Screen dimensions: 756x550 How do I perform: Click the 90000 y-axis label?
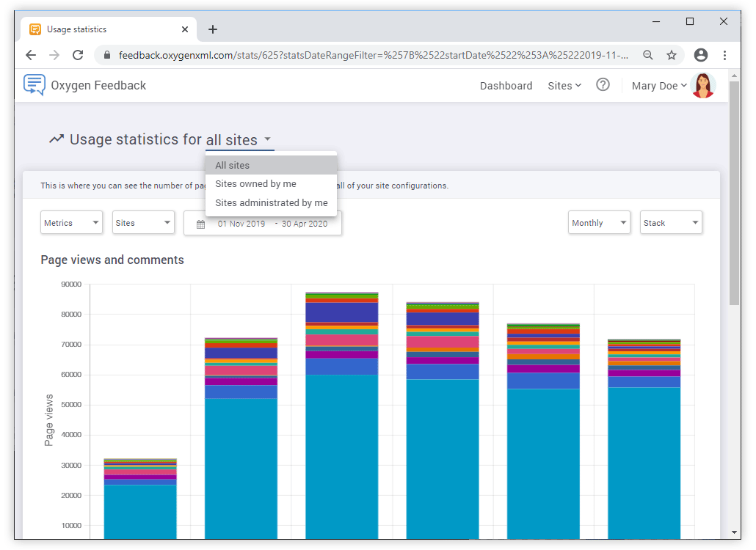point(71,284)
